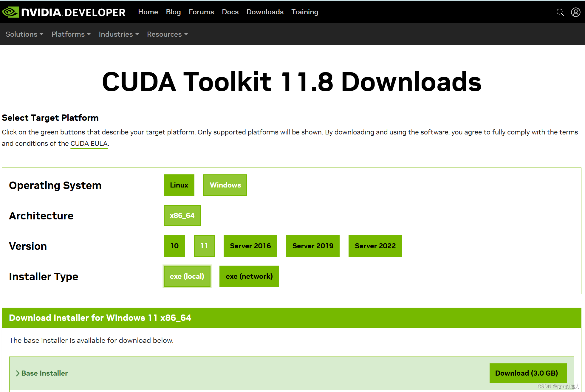Image resolution: width=585 pixels, height=392 pixels.
Task: Expand the Resources dropdown
Action: coord(167,34)
